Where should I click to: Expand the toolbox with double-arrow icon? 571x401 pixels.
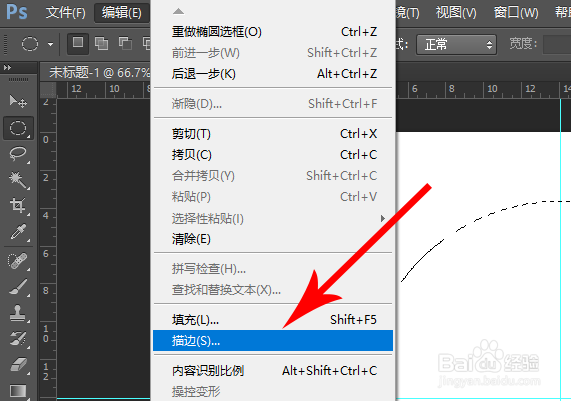7,67
